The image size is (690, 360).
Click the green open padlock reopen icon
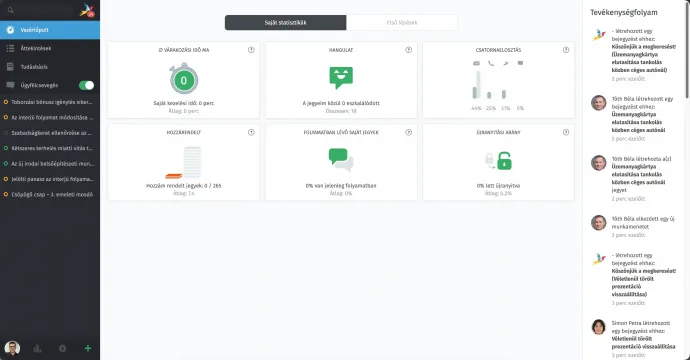pos(504,161)
